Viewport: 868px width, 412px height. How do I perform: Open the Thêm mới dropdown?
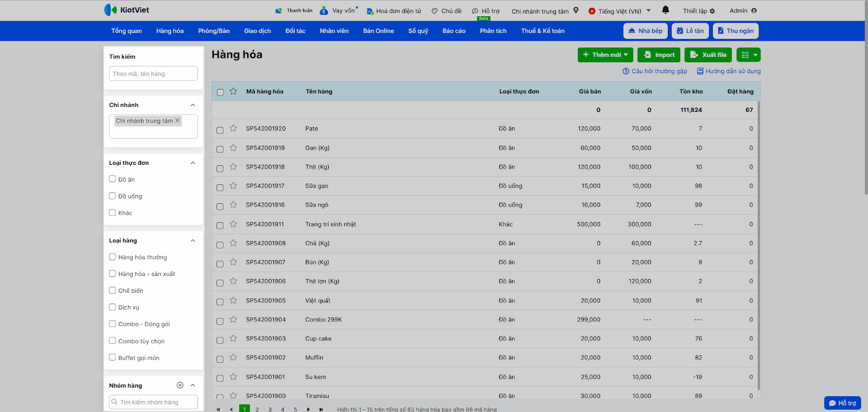605,55
